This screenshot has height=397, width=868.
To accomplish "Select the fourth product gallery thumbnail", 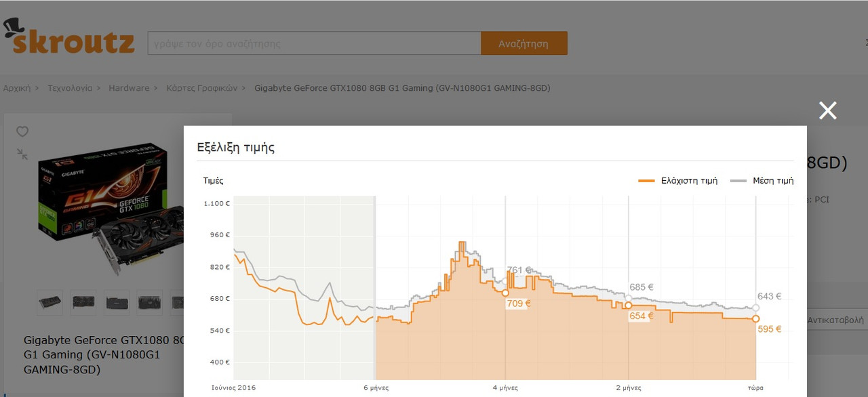I will (150, 302).
